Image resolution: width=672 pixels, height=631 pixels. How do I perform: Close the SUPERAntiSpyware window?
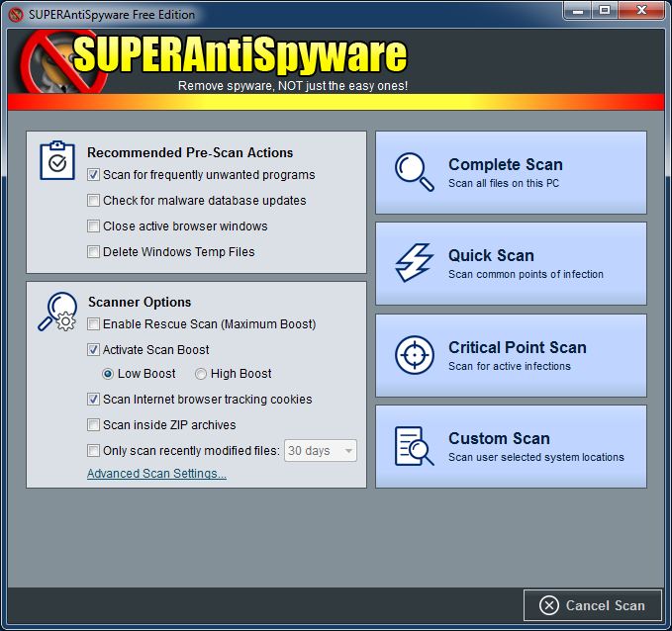point(641,10)
